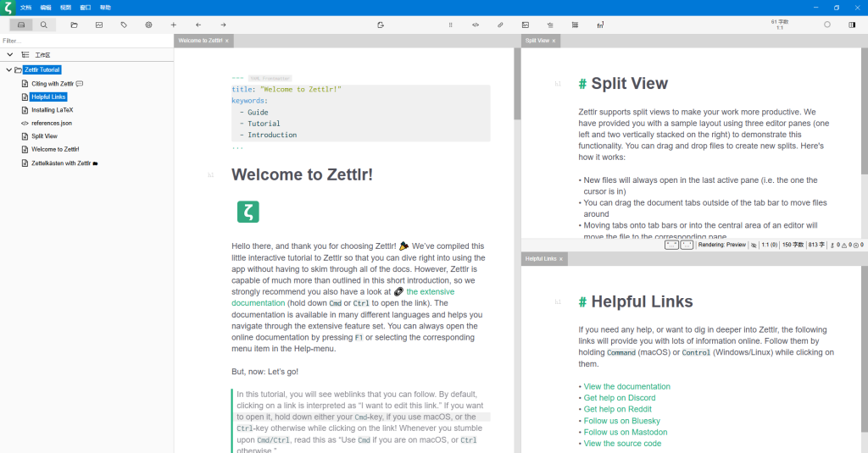Insert a link using paperclip icon
Image resolution: width=868 pixels, height=453 pixels.
tap(500, 25)
